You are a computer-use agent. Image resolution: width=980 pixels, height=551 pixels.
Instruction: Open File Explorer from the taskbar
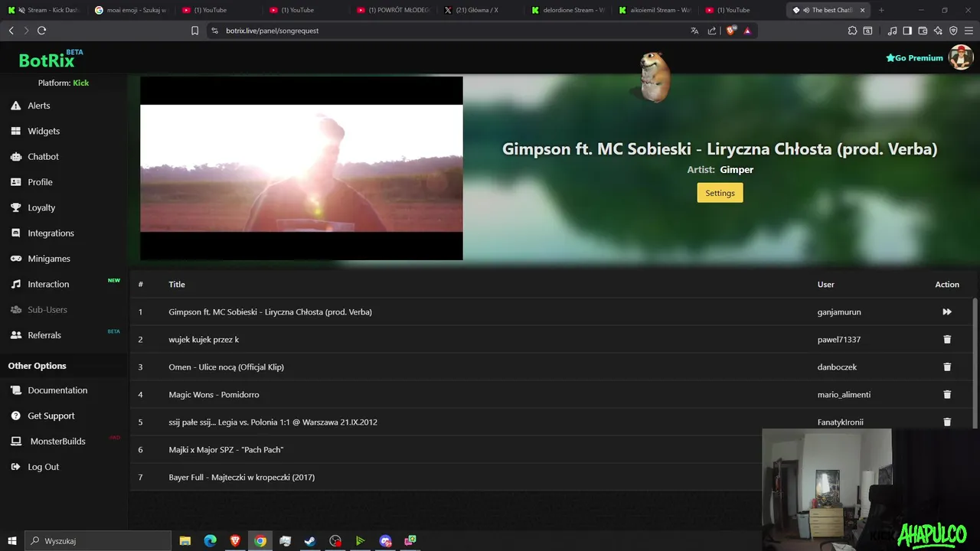[x=185, y=540]
